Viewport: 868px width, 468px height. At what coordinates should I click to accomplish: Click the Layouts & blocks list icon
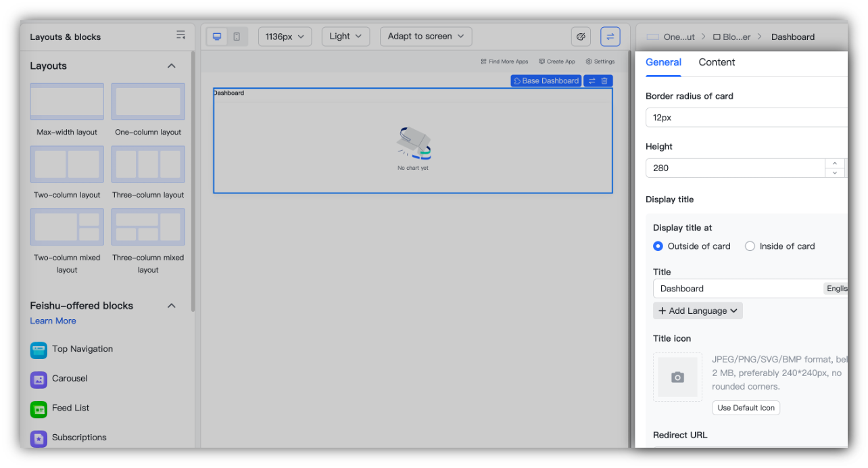tap(180, 35)
